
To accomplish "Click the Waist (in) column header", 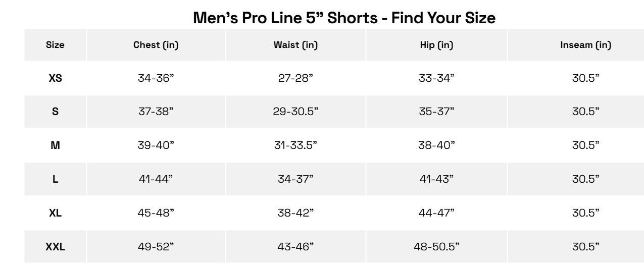I will point(295,45).
